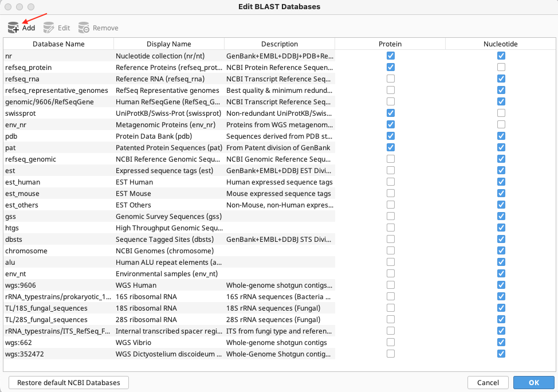This screenshot has width=558, height=392.
Task: Confirm with the OK button
Action: coord(534,382)
